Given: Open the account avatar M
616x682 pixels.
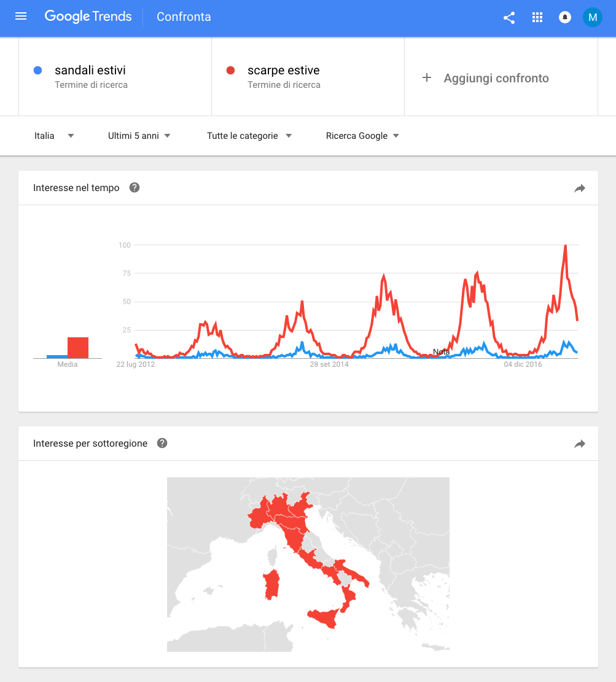Looking at the screenshot, I should [593, 17].
